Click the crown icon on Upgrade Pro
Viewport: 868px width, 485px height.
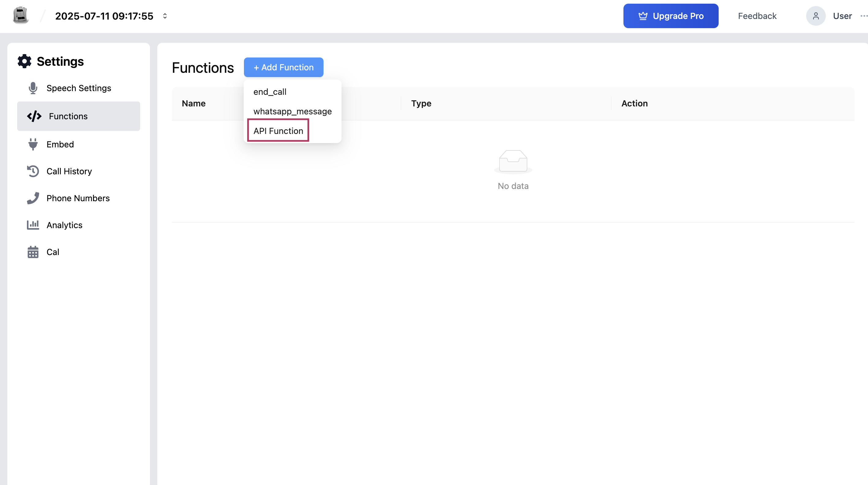(x=643, y=16)
